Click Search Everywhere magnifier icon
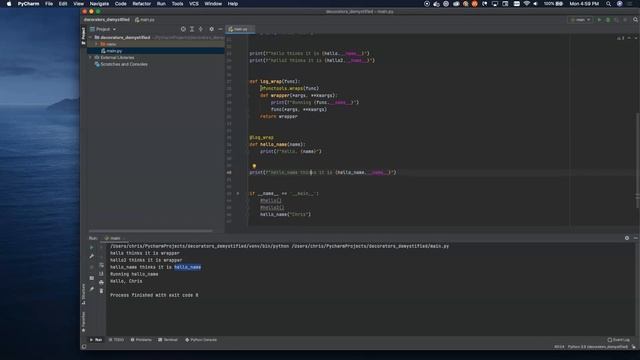 click(636, 20)
